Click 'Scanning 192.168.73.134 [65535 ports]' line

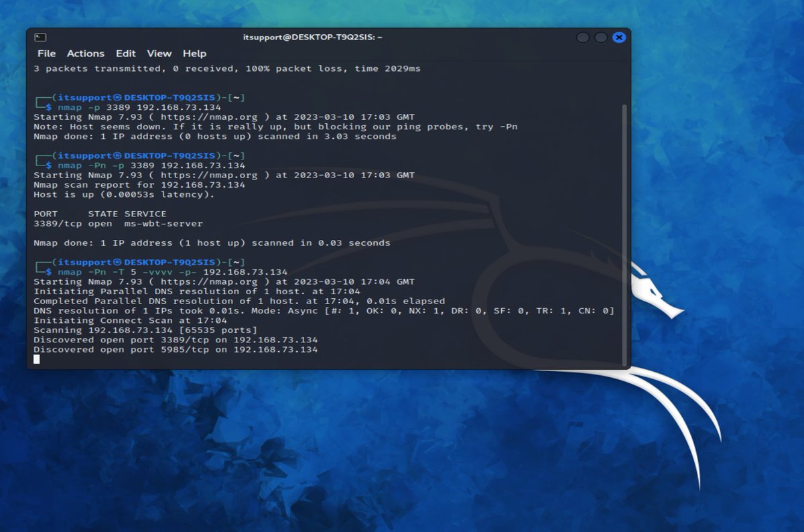point(145,330)
